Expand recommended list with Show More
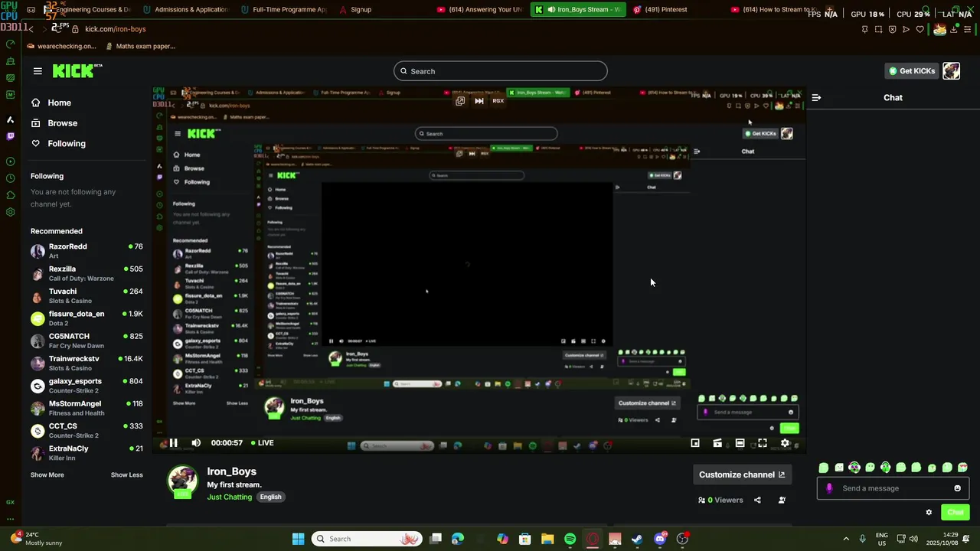Screen dimensions: 980x551 coord(47,475)
